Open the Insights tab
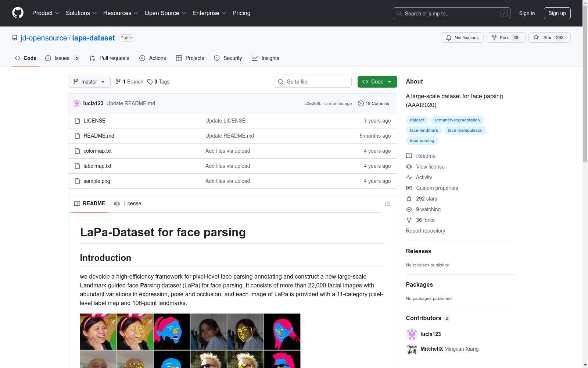Image resolution: width=588 pixels, height=368 pixels. [x=265, y=58]
